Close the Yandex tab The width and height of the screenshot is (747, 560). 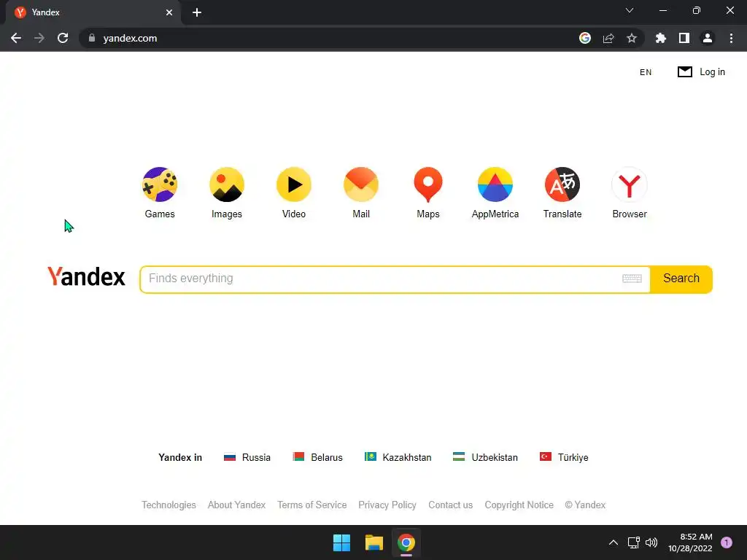pyautogui.click(x=169, y=12)
